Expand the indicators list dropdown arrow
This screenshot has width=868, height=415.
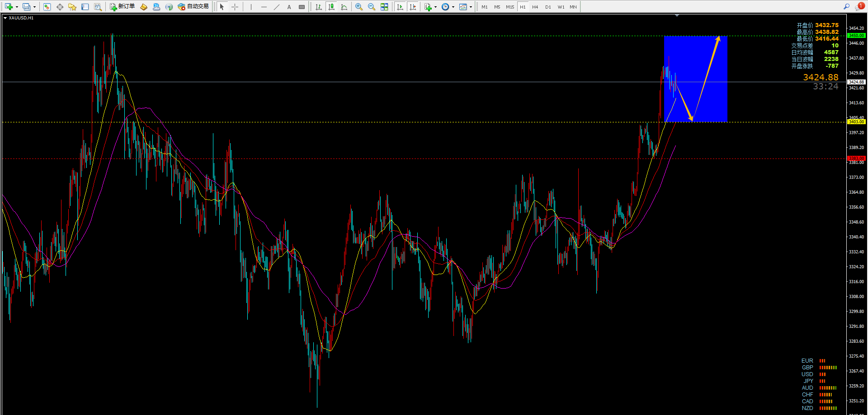435,7
